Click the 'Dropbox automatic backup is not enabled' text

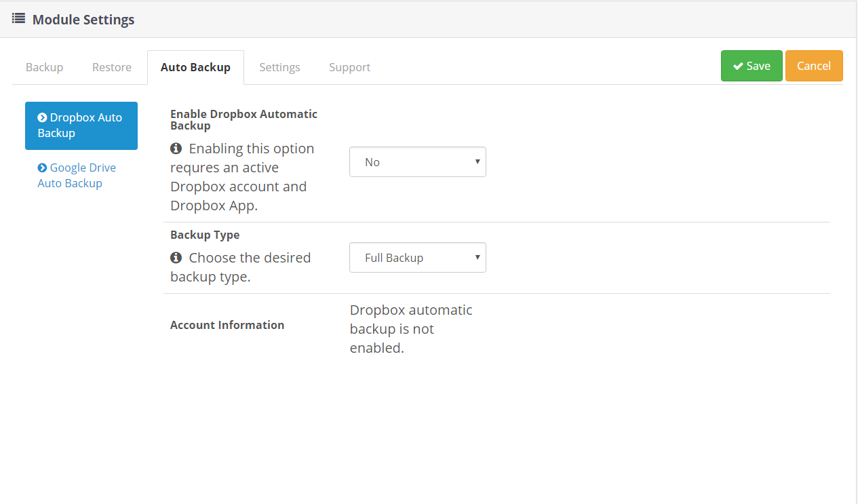click(411, 329)
